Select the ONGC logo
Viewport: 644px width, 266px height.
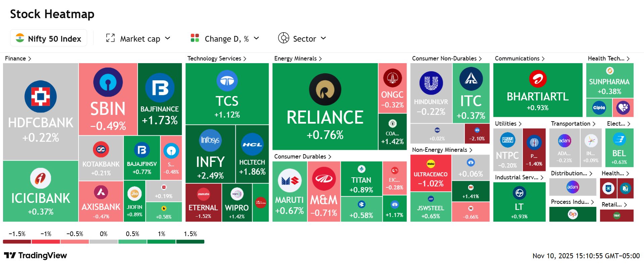392,78
